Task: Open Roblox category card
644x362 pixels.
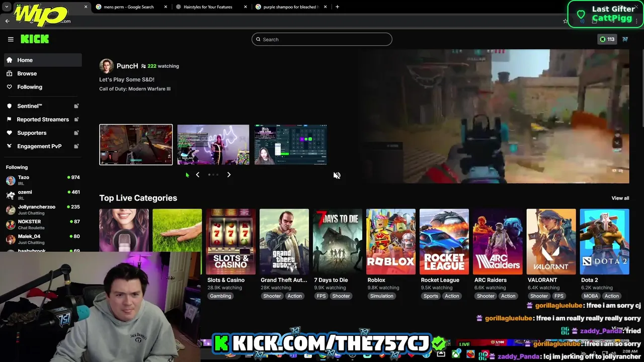Action: 391,242
